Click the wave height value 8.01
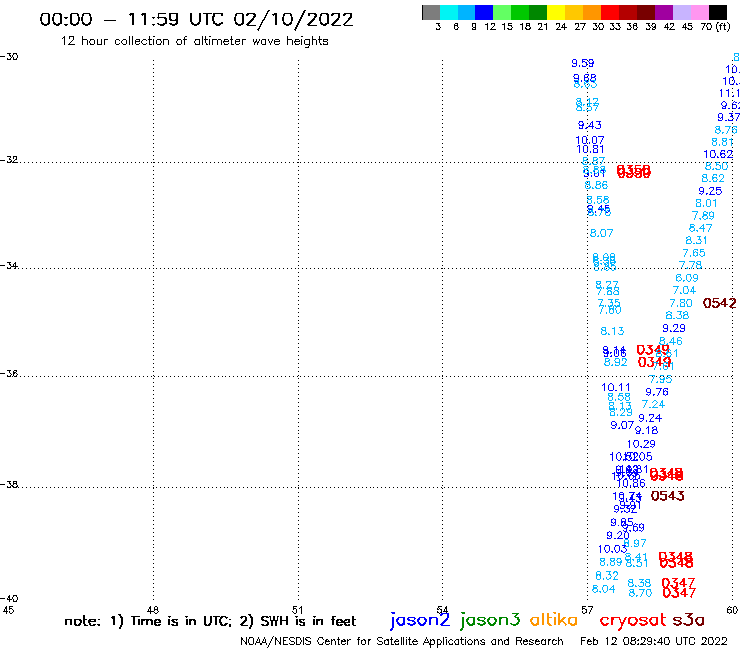The image size is (740, 650). [706, 203]
